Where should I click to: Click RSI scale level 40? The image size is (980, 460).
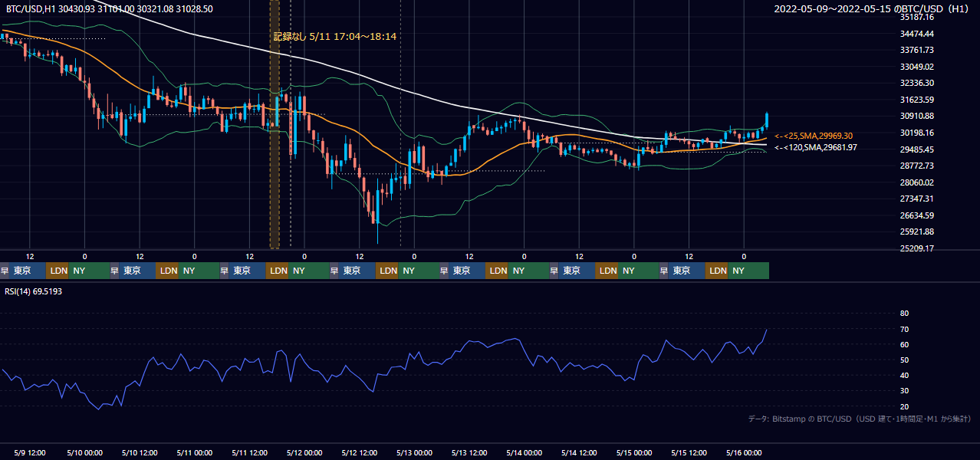[904, 375]
